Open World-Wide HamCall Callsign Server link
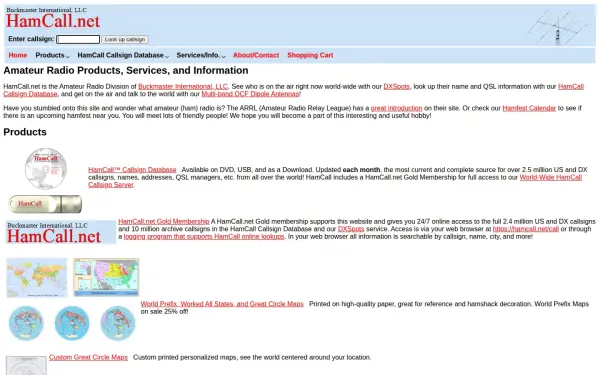 click(551, 177)
